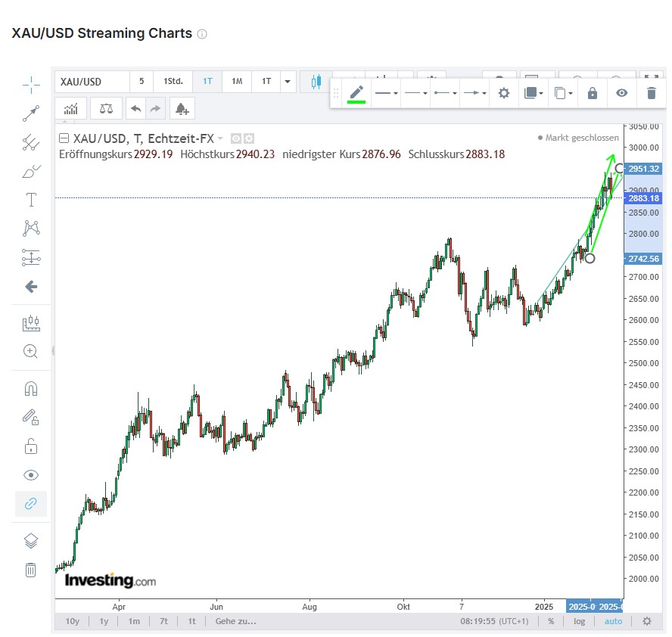The width and height of the screenshot is (672, 637).
Task: Set the range to 7t
Action: (163, 621)
